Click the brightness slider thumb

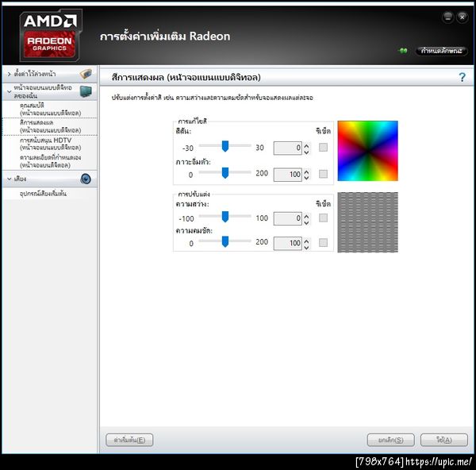coord(225,217)
